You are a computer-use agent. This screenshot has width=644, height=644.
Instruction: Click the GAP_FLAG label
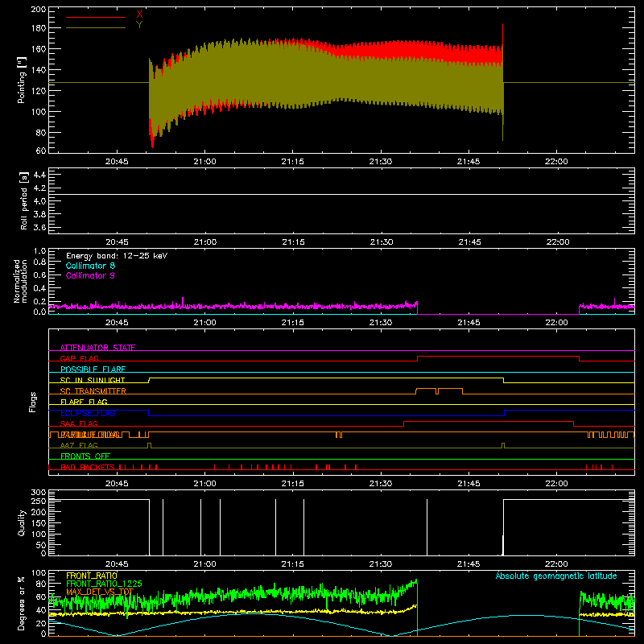coord(79,358)
